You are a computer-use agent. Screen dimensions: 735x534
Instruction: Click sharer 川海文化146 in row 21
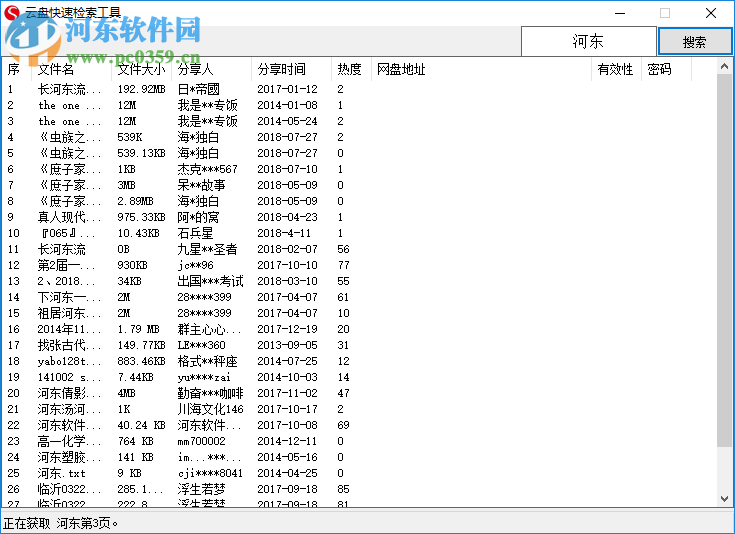pos(210,409)
